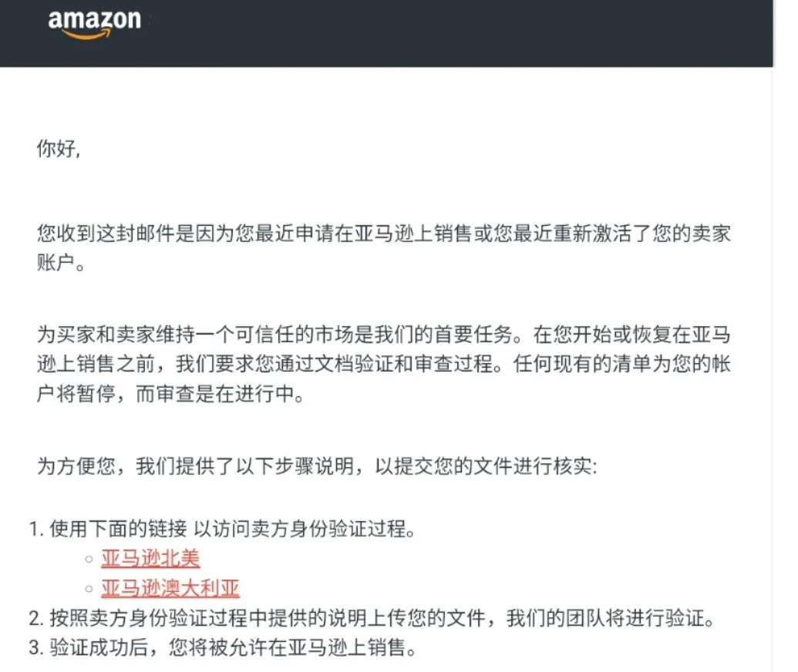798x672 pixels.
Task: Click the line 户将暂停，而审查是在进行中
Action: tap(170, 396)
